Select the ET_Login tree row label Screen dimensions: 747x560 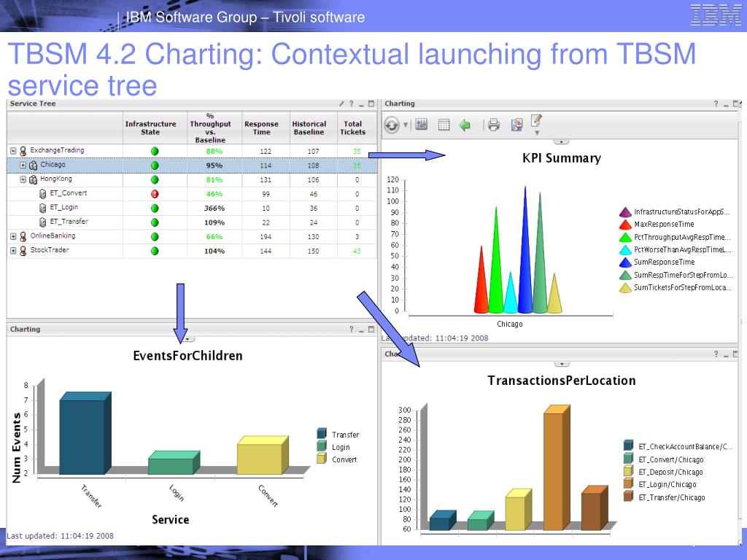coord(64,207)
